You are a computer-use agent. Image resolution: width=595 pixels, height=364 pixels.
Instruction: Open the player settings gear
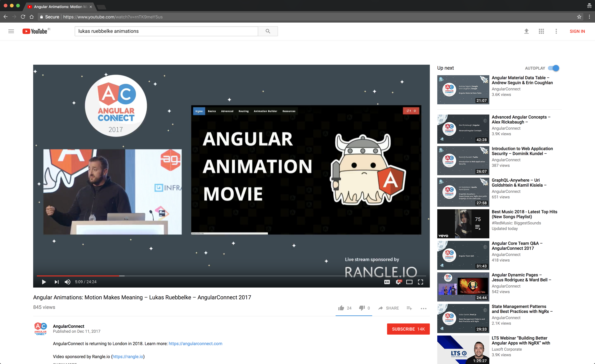pos(398,282)
